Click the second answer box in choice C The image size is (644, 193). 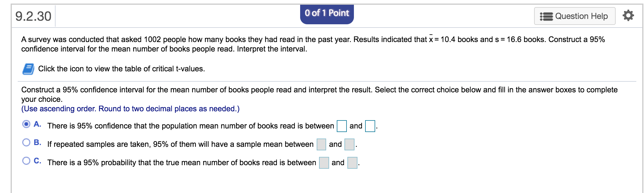click(352, 163)
